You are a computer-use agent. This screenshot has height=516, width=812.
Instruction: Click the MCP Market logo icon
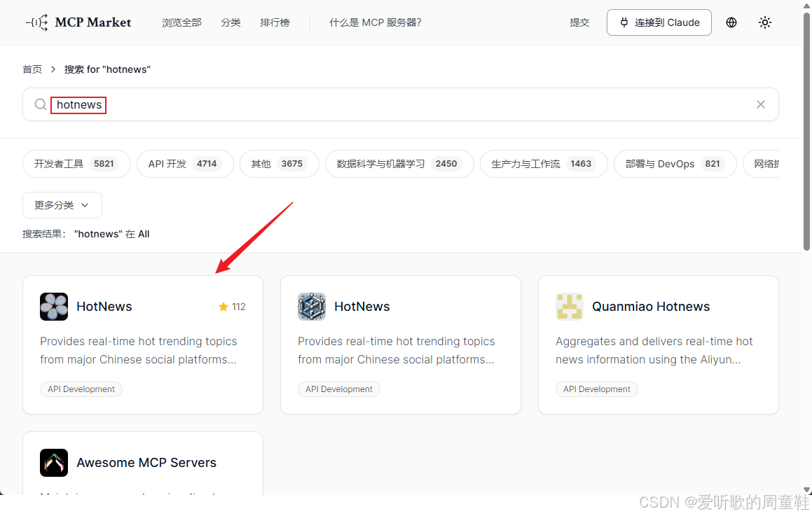(36, 23)
